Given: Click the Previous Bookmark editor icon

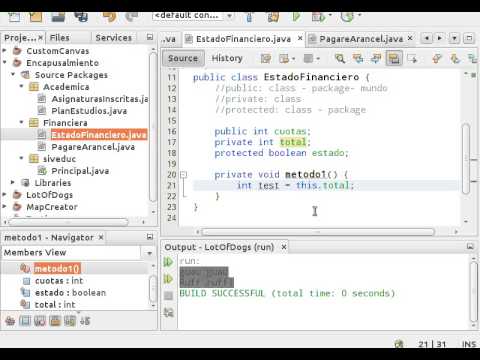Looking at the screenshot, I should click(436, 59).
